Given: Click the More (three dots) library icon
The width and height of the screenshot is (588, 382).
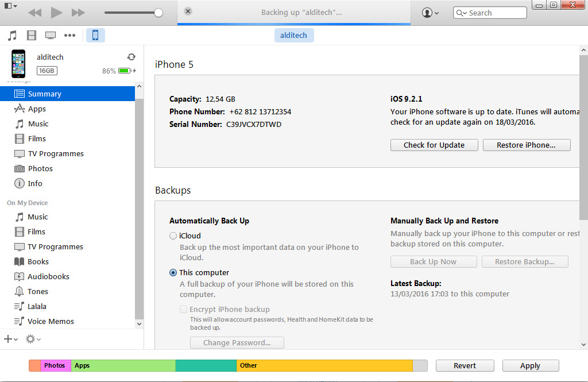Looking at the screenshot, I should click(x=69, y=35).
